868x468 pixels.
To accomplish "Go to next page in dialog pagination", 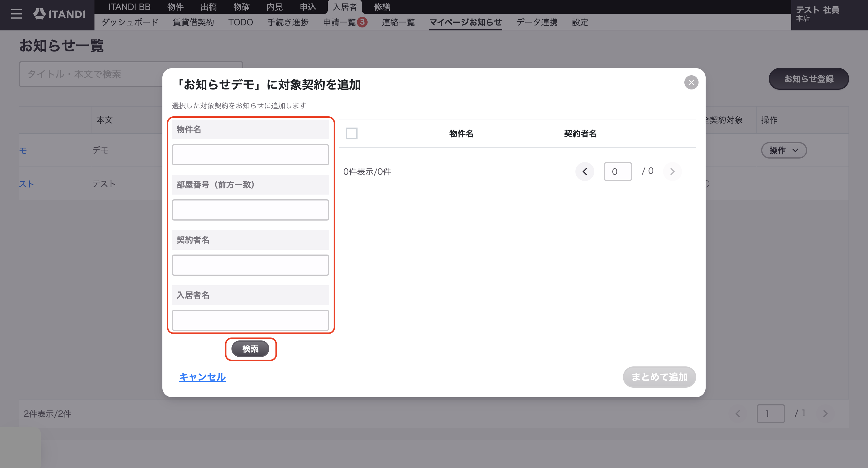I will click(672, 172).
